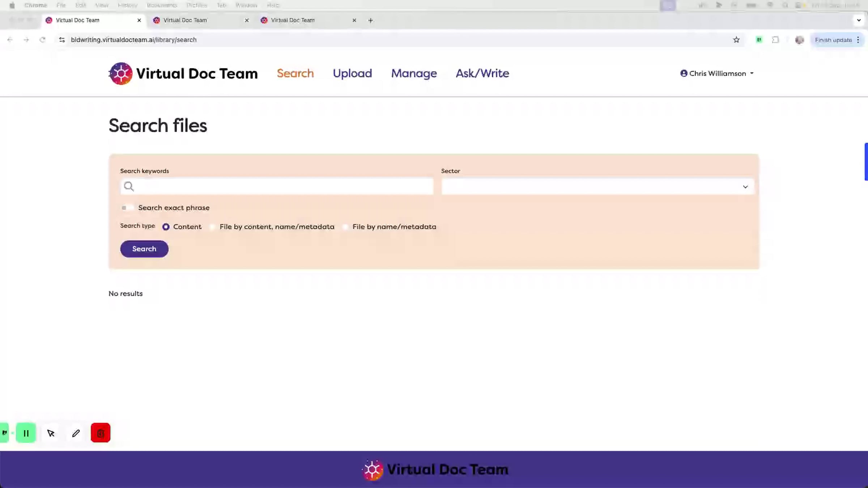Open the Ask/Write navigation item

coord(482,73)
